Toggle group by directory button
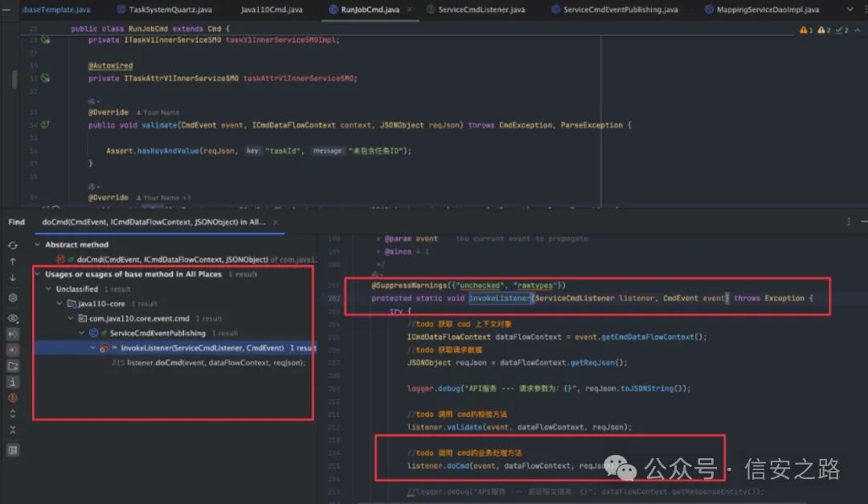Viewport: 868px width, 504px height. (13, 366)
